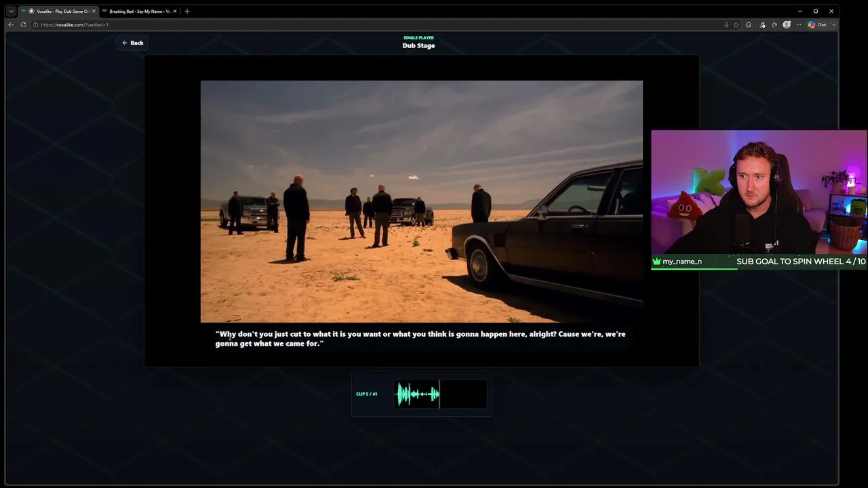868x488 pixels.
Task: Click the streamer webcam overlay
Action: [x=759, y=192]
